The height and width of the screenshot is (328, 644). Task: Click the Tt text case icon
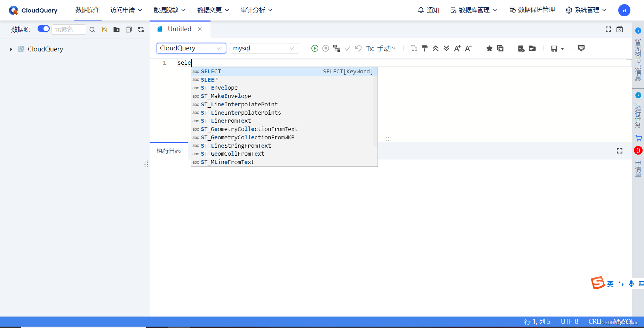point(414,48)
